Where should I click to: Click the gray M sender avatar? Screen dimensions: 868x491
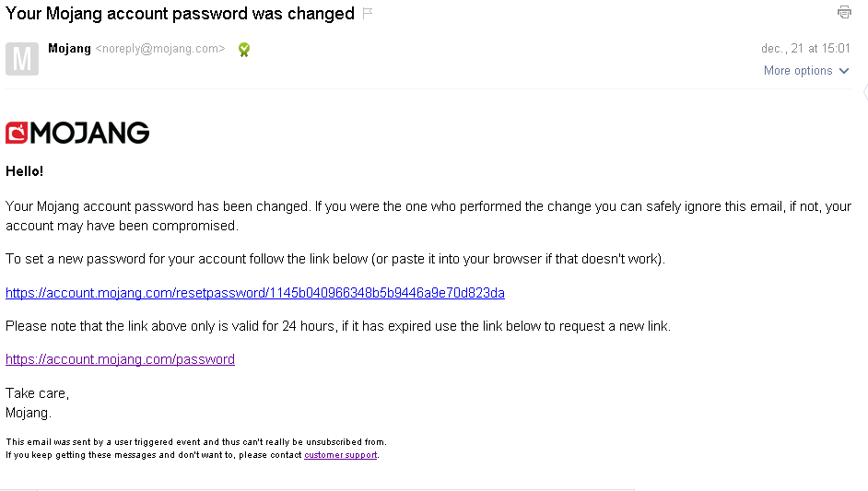22,58
